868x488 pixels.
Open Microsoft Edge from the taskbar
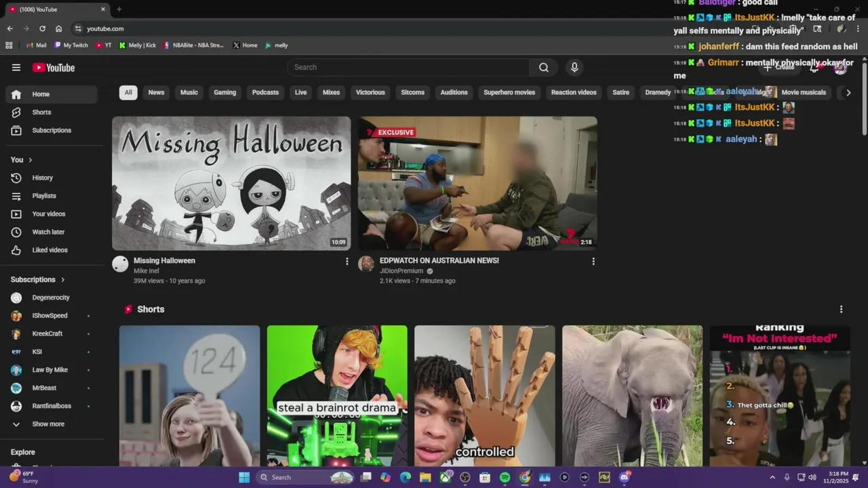406,477
